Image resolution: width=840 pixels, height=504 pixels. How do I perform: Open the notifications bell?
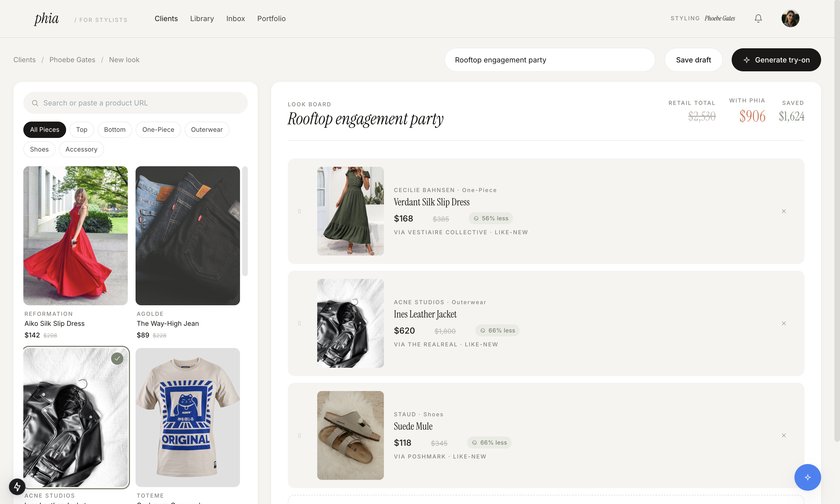[x=758, y=18]
